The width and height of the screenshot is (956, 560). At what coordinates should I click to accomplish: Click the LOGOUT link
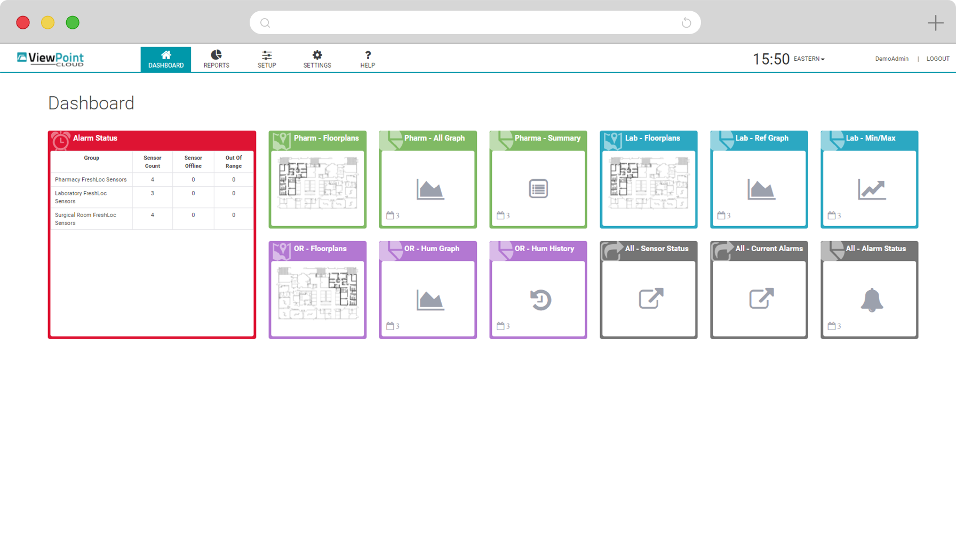click(x=937, y=59)
